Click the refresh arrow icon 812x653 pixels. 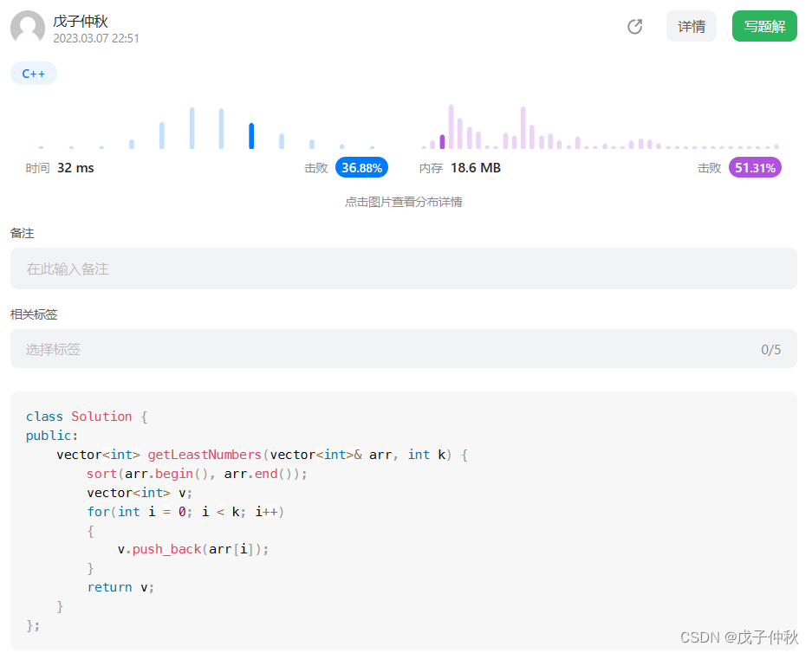pos(635,26)
